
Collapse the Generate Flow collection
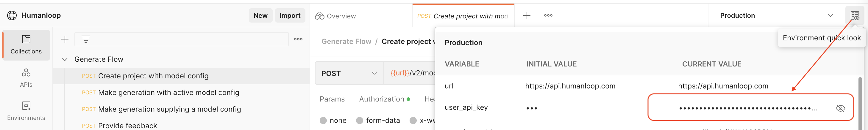pos(65,59)
